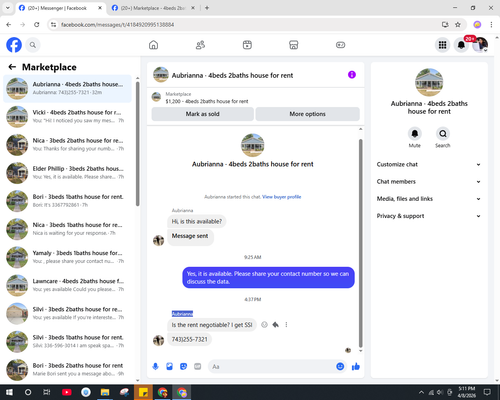
Task: Open the Bori 3beds 2baths conversation
Action: (x=67, y=369)
